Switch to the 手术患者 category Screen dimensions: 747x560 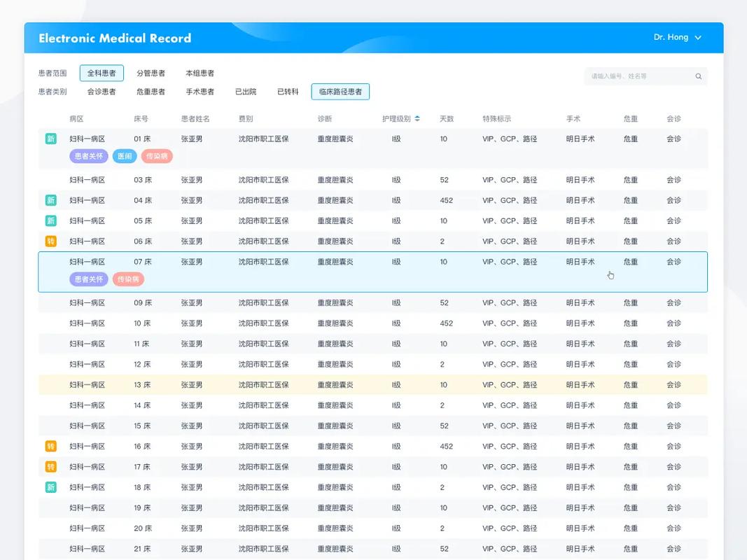(x=200, y=92)
